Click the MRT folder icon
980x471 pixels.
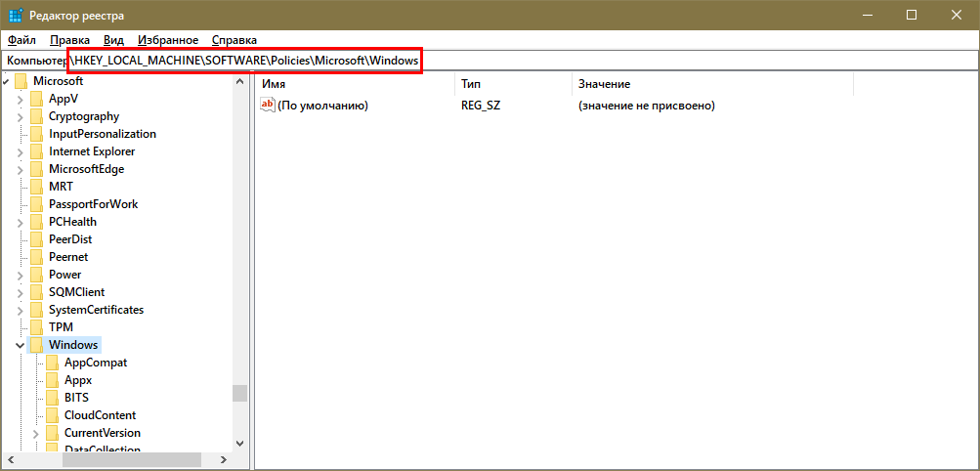click(37, 186)
